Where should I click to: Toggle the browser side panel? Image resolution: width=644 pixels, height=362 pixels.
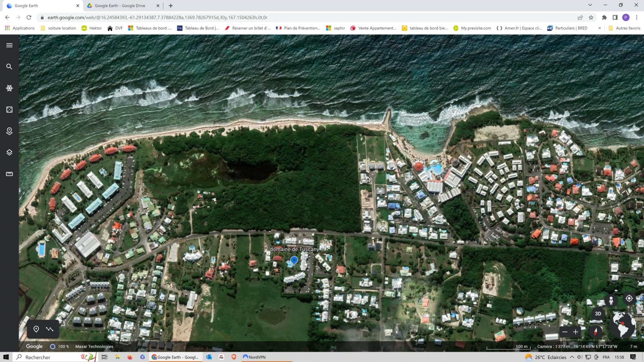pyautogui.click(x=615, y=17)
